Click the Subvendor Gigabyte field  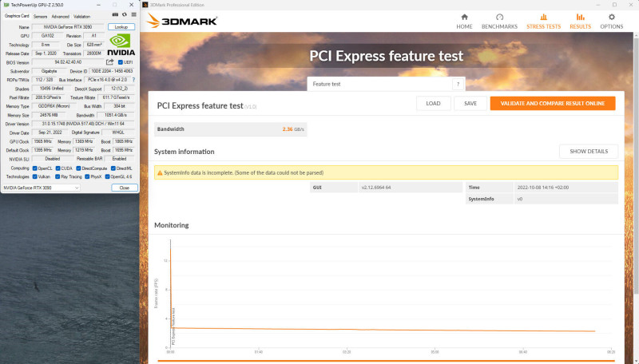coord(49,71)
